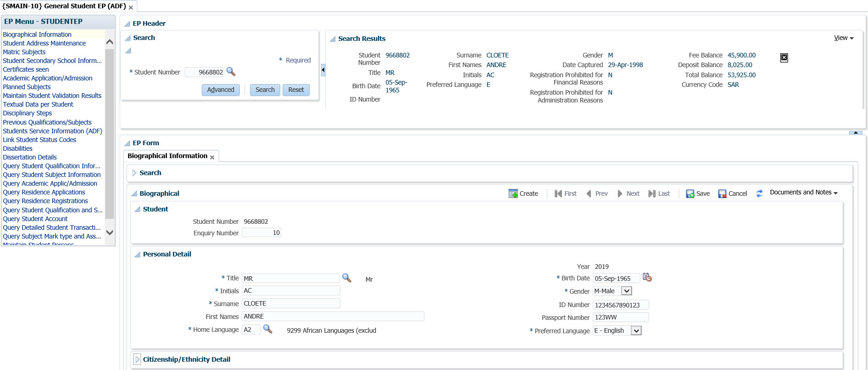Open Link Student Status Codes link

coord(40,140)
